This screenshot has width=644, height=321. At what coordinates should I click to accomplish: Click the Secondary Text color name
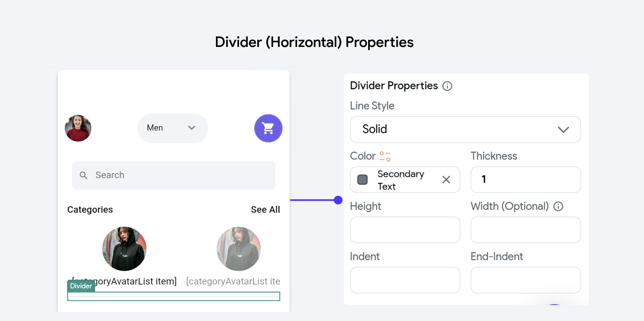click(x=401, y=180)
